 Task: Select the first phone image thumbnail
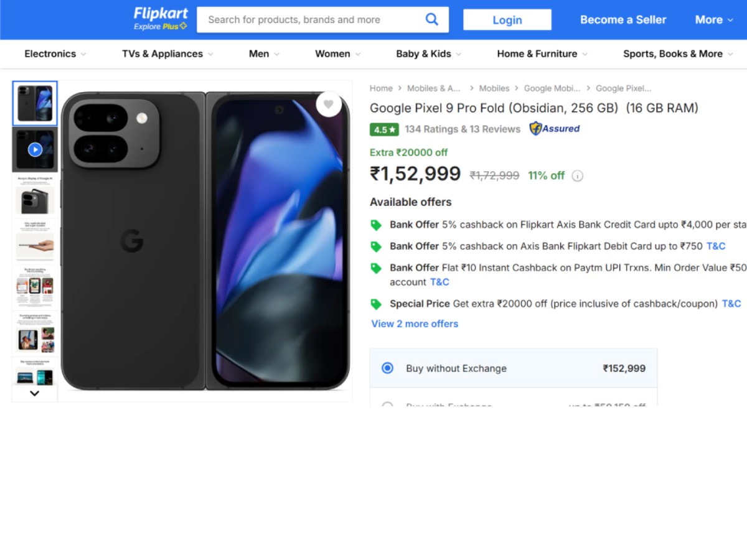[x=35, y=103]
